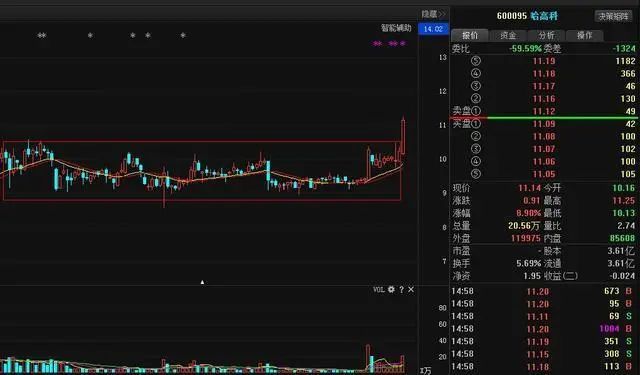Click the stock code 600095
The image size is (640, 375).
coord(512,16)
